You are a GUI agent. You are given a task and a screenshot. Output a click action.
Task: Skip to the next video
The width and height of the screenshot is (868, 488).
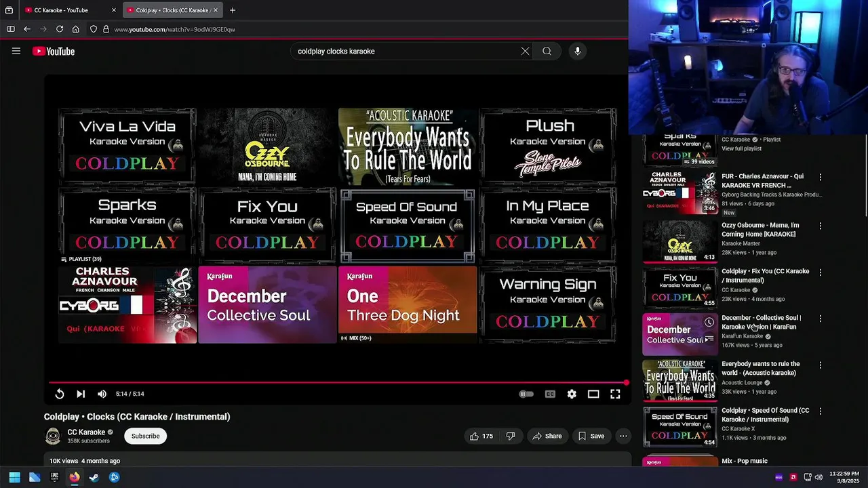[81, 394]
